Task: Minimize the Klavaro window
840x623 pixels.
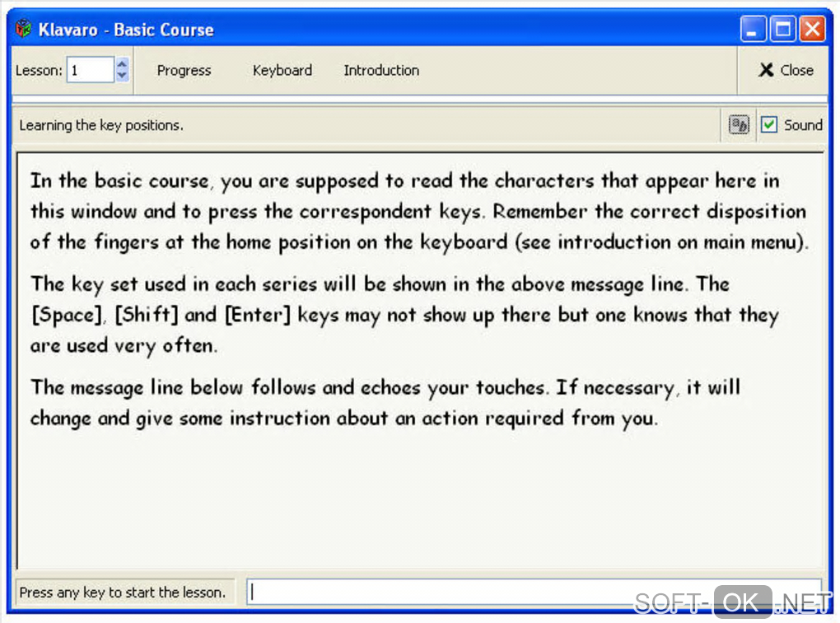Action: 753,29
